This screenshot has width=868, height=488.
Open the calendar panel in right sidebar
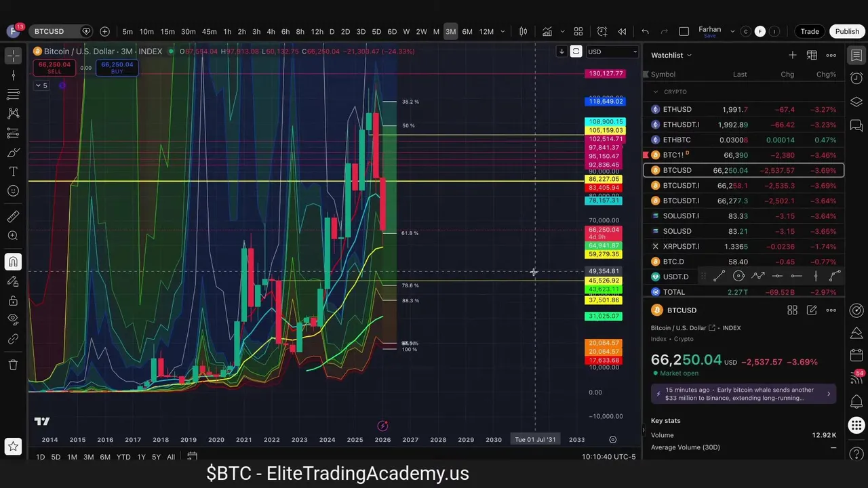pos(856,356)
